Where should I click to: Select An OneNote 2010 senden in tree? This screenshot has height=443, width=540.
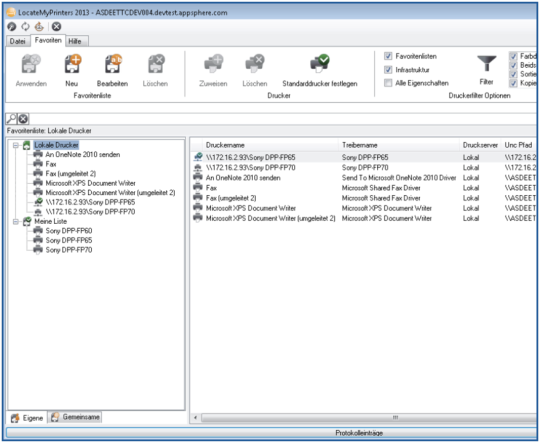(83, 154)
